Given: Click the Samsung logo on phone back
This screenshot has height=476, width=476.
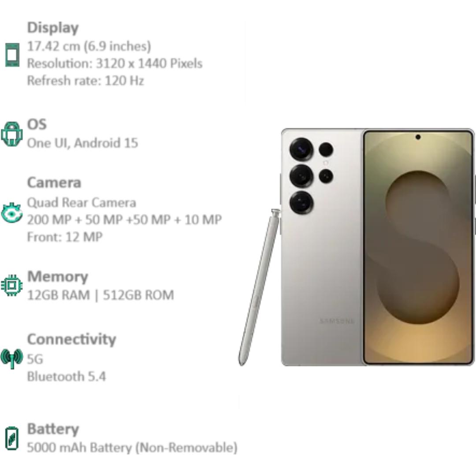Looking at the screenshot, I should tap(337, 321).
